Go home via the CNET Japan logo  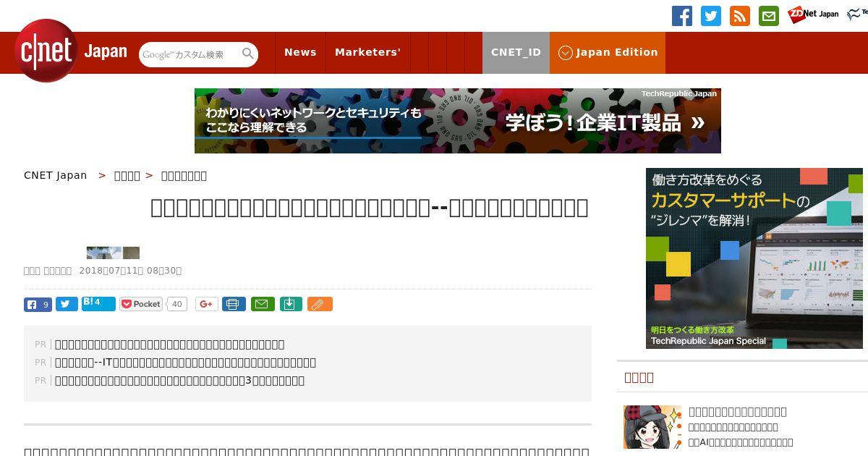tap(71, 51)
